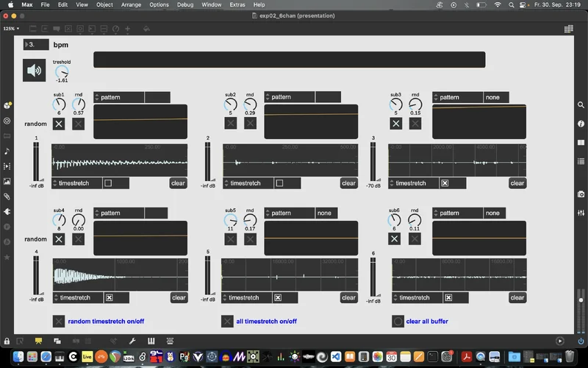The height and width of the screenshot is (368, 588).
Task: Open the images browser in left sidebar
Action: (7, 181)
